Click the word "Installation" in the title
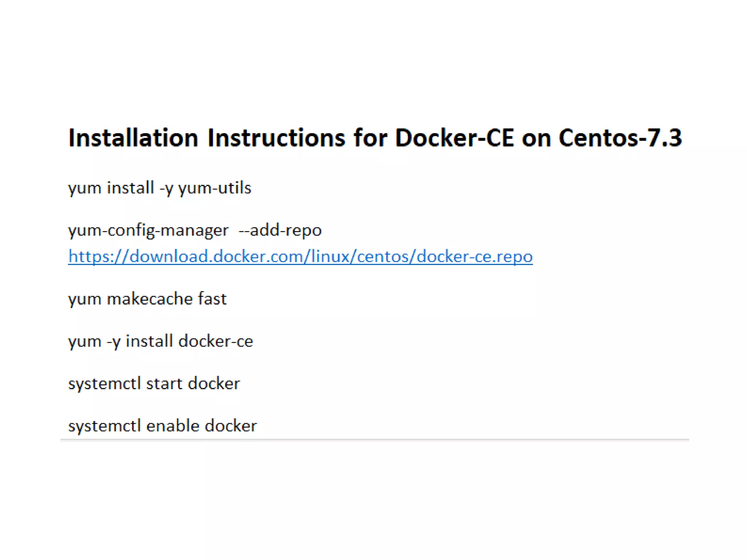This screenshot has width=747, height=560. 133,138
